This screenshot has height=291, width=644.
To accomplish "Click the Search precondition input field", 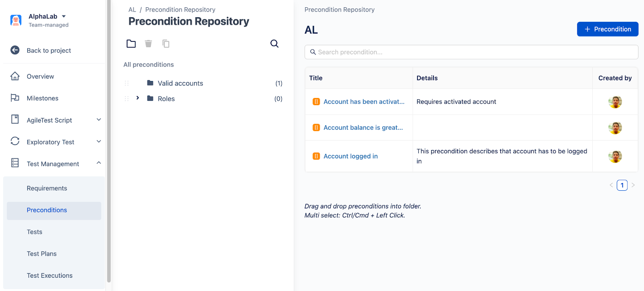I will tap(471, 52).
